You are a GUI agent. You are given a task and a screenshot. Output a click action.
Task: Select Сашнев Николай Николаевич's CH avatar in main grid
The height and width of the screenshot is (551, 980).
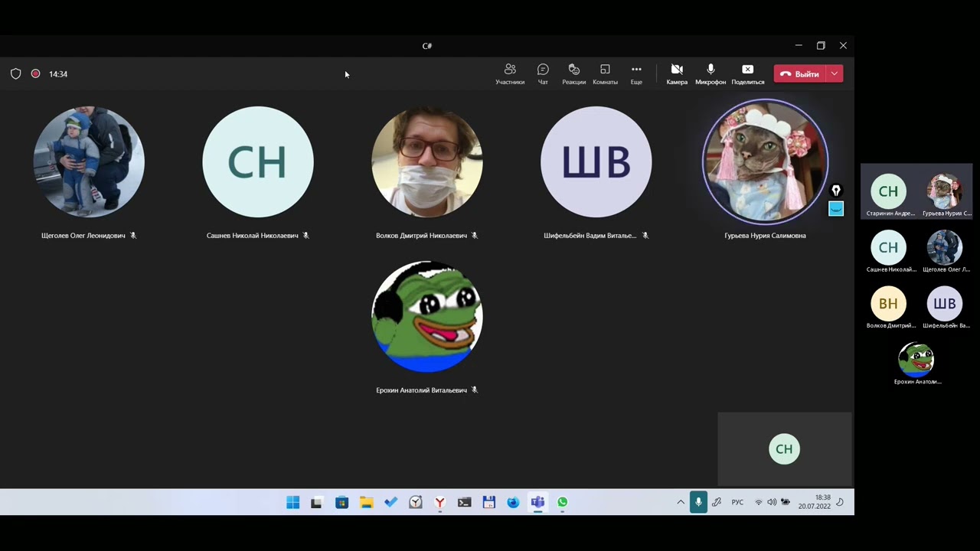tap(258, 162)
